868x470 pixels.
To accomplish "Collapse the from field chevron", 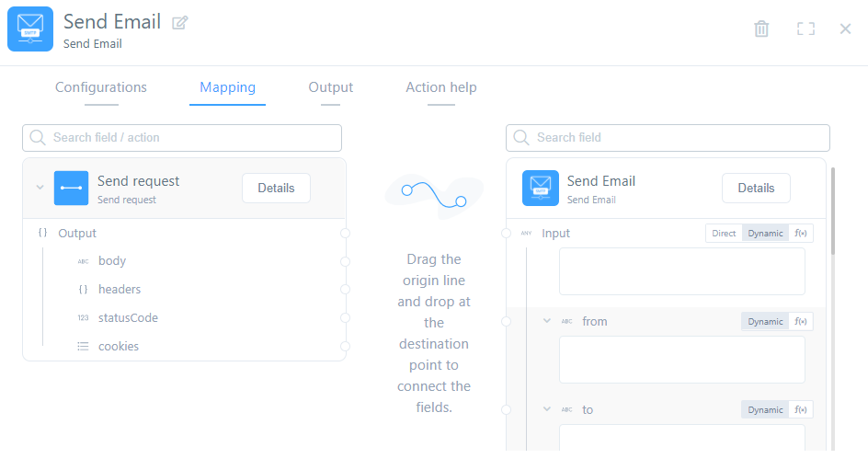I will click(546, 321).
